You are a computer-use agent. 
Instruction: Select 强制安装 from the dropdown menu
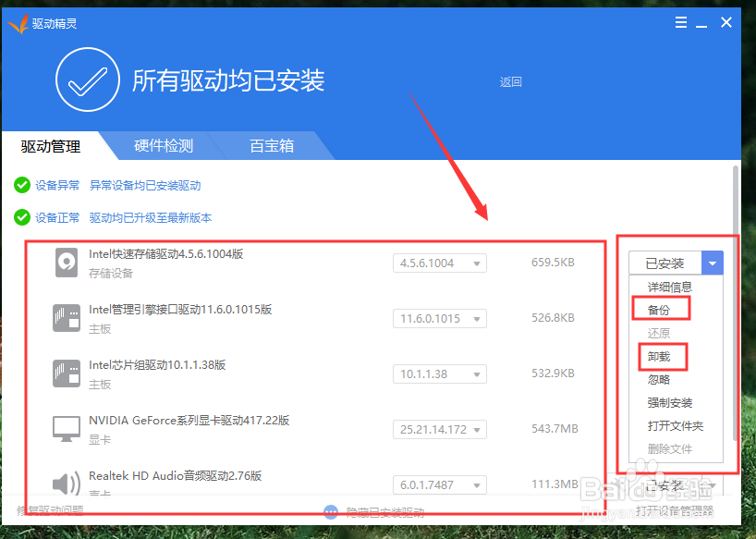[x=670, y=402]
